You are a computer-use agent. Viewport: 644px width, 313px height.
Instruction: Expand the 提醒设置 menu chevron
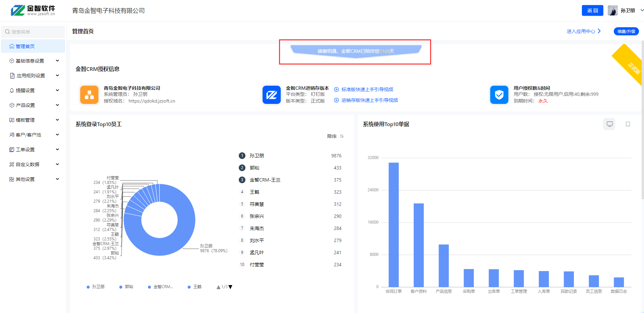point(57,90)
